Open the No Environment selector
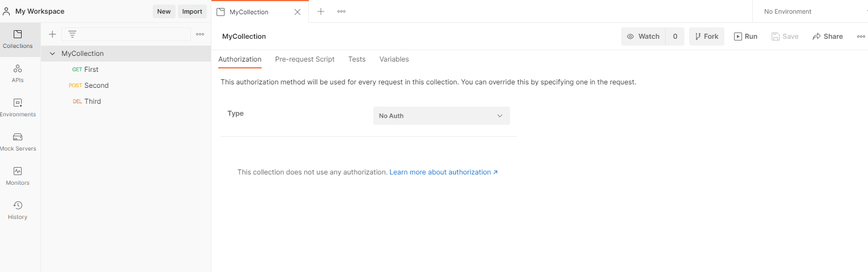Image resolution: width=868 pixels, height=272 pixels. 810,11
